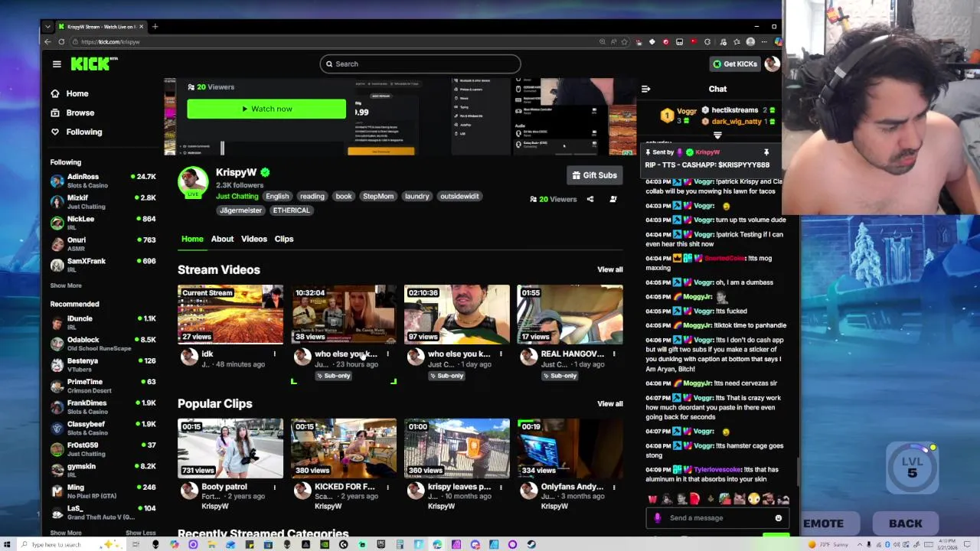Click the follow user icon near viewers
Screen dimensions: 980x551
pyautogui.click(x=612, y=199)
